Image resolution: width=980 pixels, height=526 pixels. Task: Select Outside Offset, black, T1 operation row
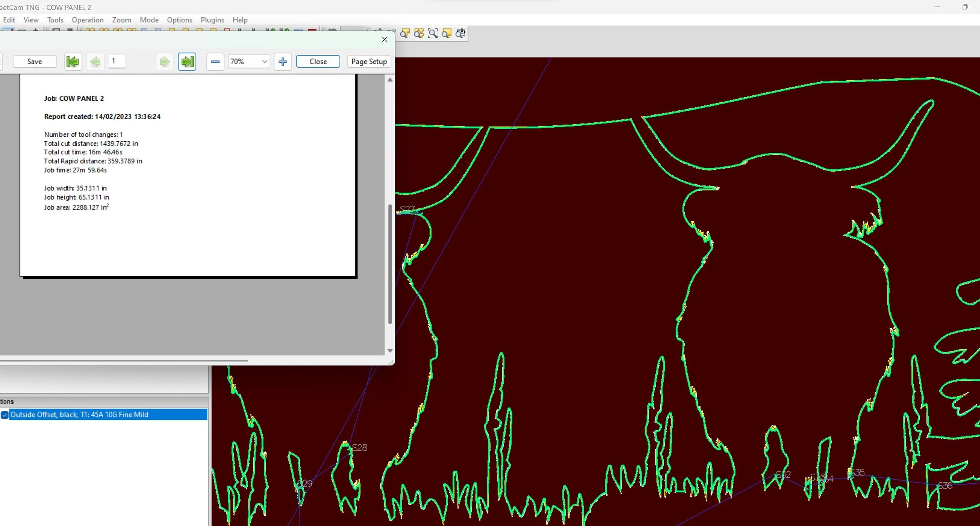(x=108, y=415)
